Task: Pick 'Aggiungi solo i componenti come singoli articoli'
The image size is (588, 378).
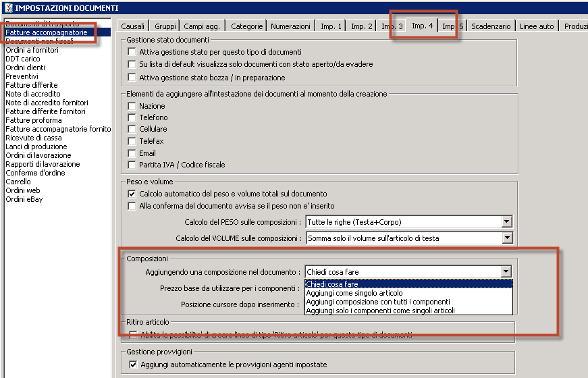Action: pyautogui.click(x=408, y=310)
